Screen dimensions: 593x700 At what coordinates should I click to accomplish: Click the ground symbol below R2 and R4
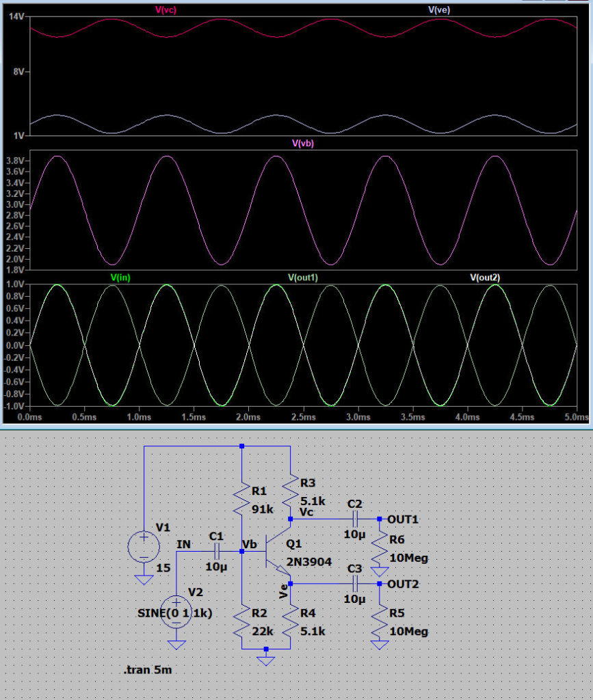[x=267, y=659]
